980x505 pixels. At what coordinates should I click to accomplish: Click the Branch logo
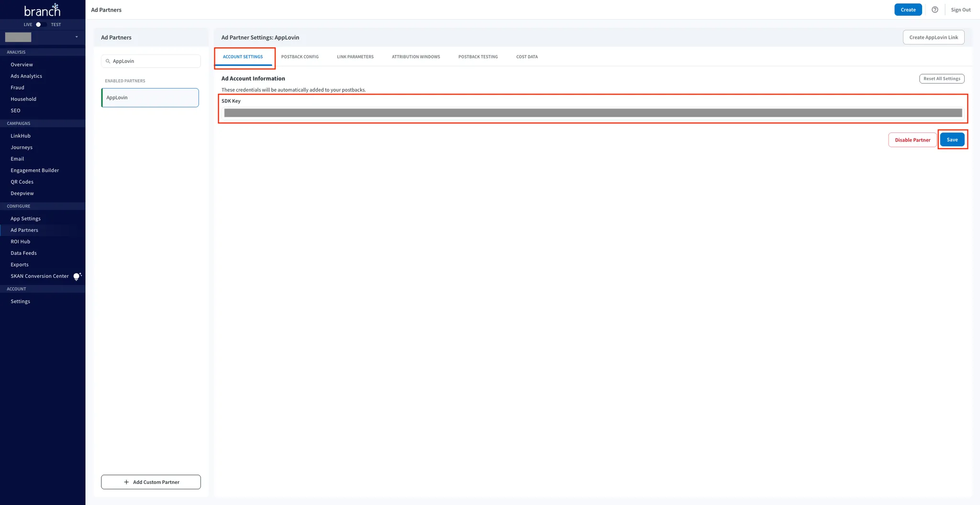(x=42, y=10)
